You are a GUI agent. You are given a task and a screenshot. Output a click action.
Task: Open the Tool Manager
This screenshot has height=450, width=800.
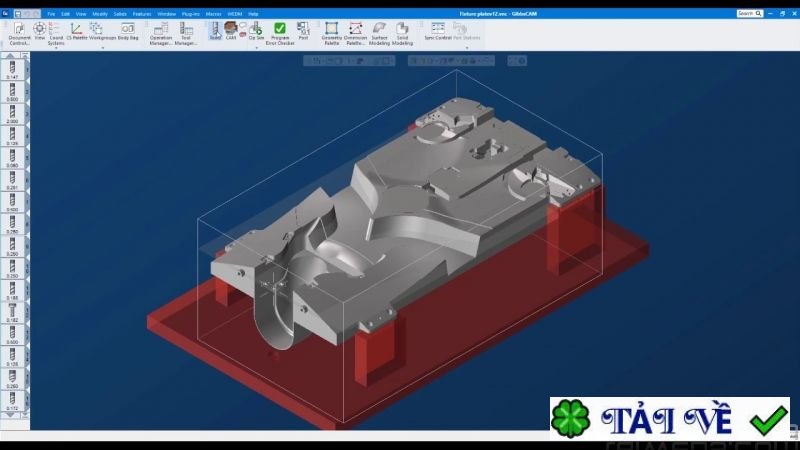pyautogui.click(x=186, y=34)
